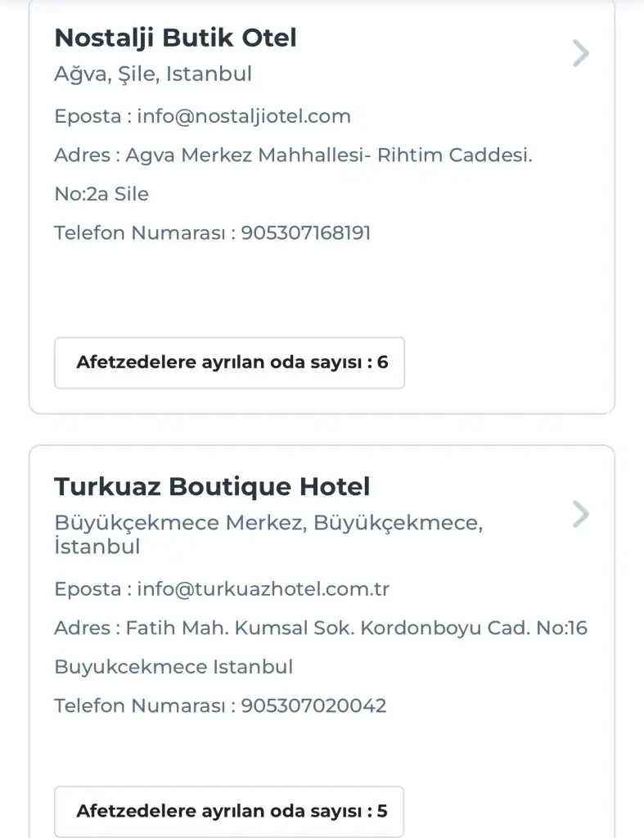This screenshot has width=644, height=838.
Task: Click the Nostalji Butik Otel title
Action: [175, 38]
